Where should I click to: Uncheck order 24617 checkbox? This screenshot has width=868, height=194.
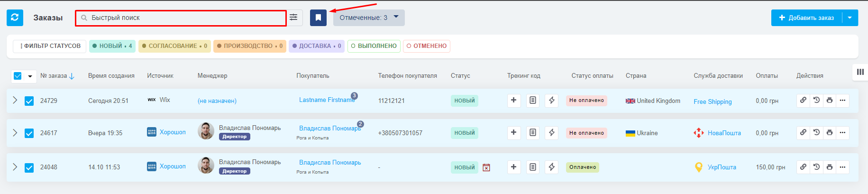click(29, 133)
